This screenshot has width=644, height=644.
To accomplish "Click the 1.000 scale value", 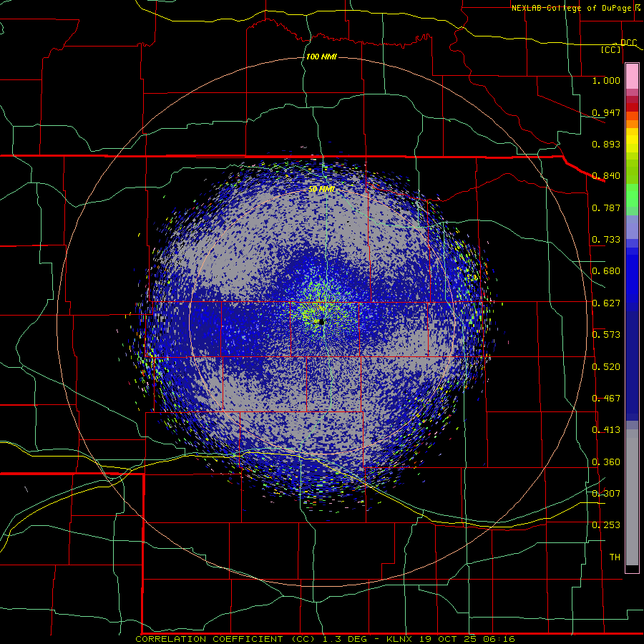I will click(x=606, y=80).
